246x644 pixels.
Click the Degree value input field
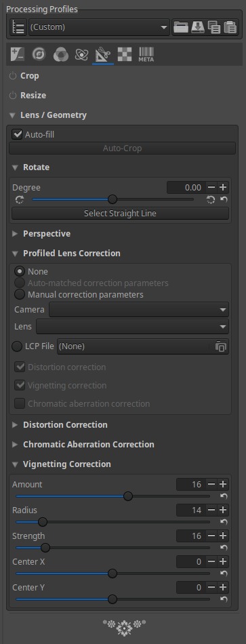click(186, 188)
